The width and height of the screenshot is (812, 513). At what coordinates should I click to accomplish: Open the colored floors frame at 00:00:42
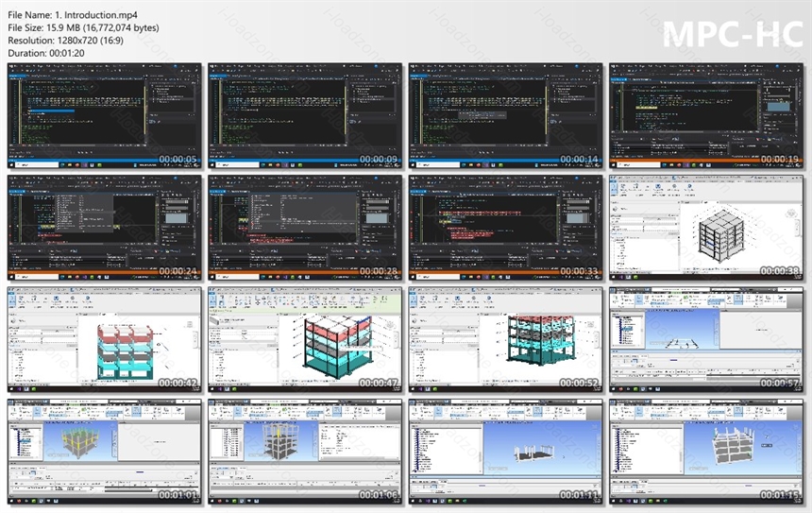[105, 339]
